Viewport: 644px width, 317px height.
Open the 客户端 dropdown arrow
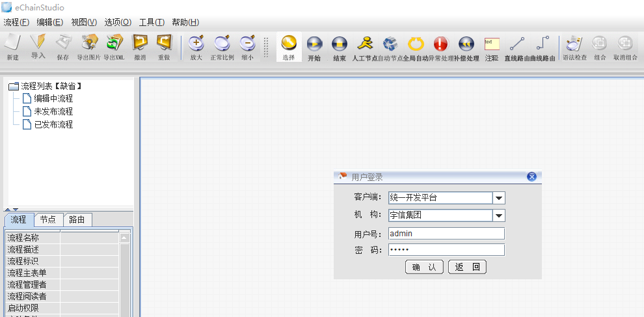click(499, 198)
